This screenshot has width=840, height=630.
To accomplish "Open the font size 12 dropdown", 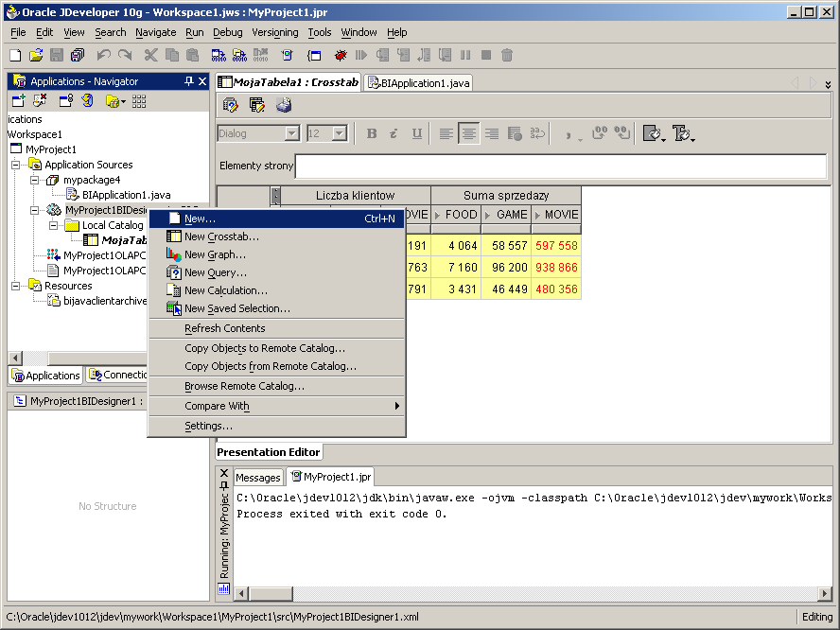I will pyautogui.click(x=340, y=133).
